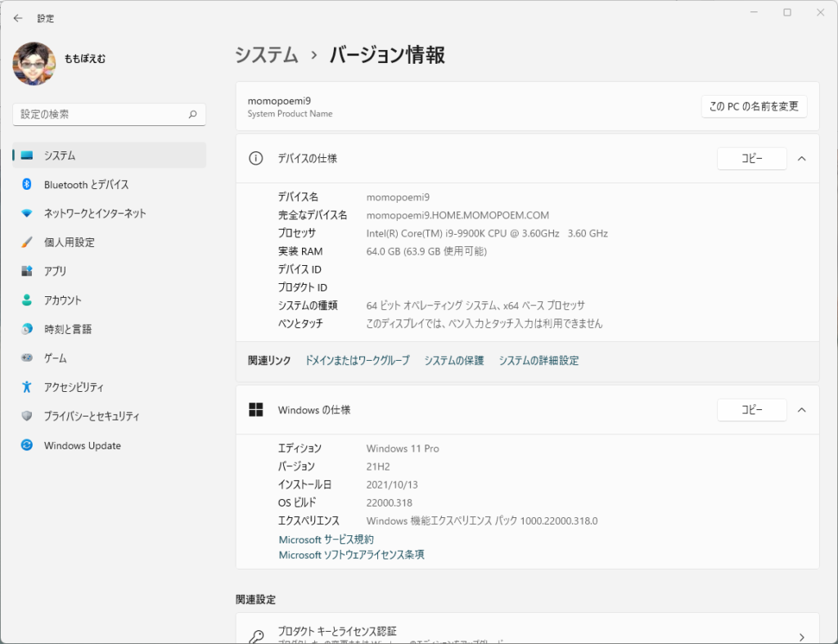Collapse the デバイスの仕様 section
The height and width of the screenshot is (644, 838).
click(x=801, y=159)
